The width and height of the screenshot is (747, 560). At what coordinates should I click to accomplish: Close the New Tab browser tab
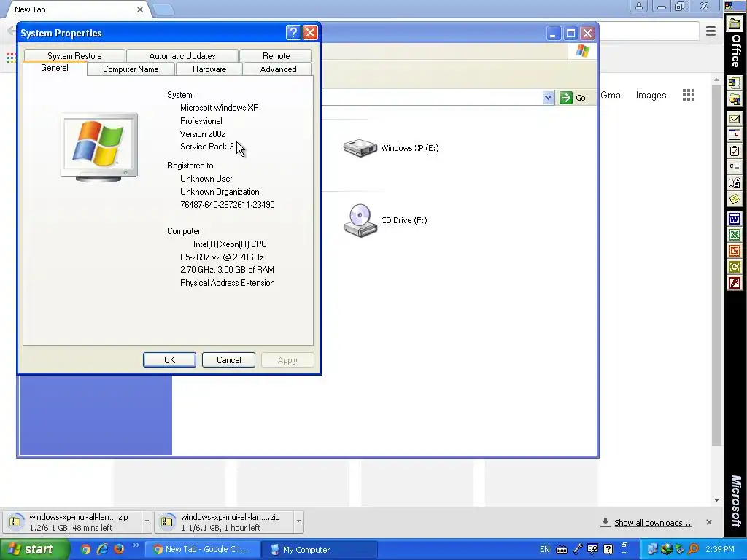[x=139, y=9]
